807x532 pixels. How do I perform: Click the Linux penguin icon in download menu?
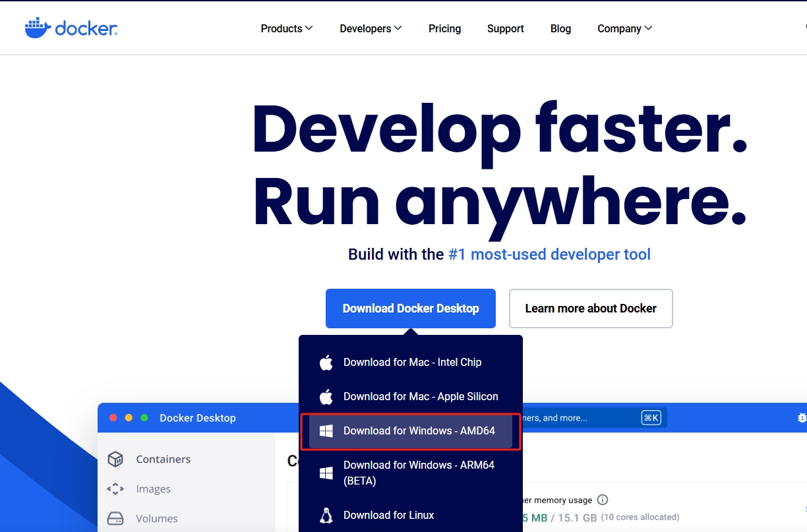point(325,515)
